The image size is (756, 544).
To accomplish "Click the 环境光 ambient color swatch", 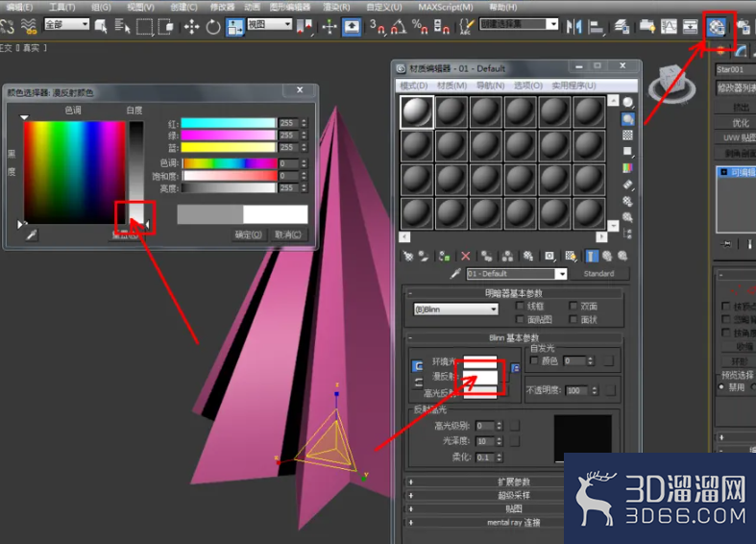I will coord(479,361).
